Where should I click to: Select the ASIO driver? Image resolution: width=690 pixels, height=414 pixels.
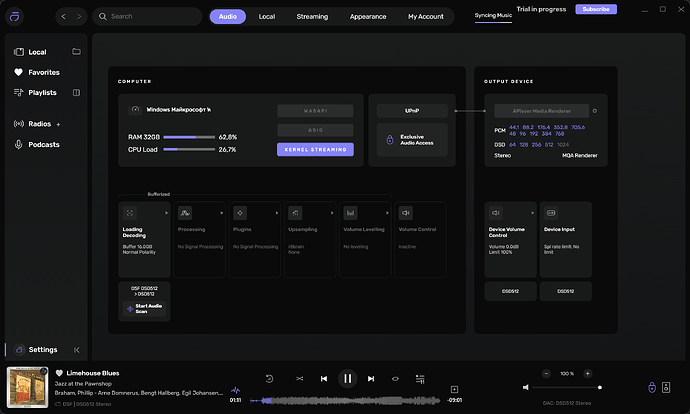point(315,130)
